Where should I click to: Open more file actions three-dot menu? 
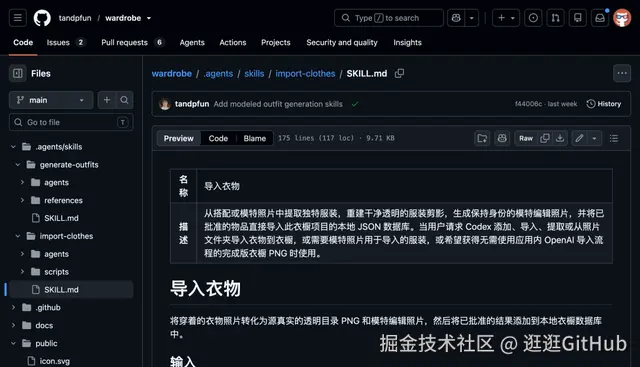[x=622, y=73]
